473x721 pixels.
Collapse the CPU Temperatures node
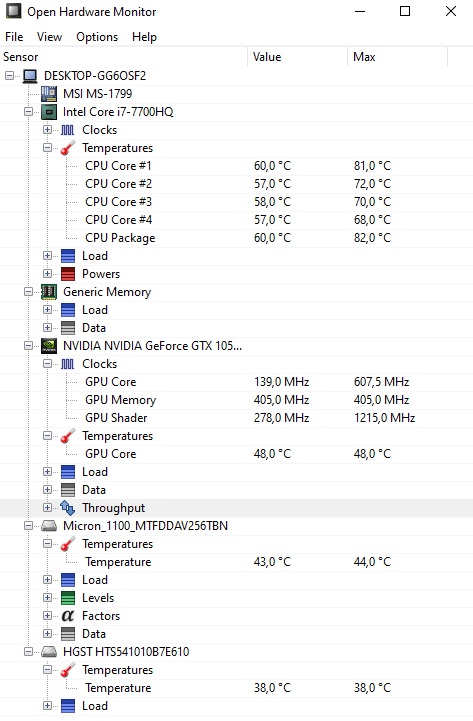pos(47,148)
